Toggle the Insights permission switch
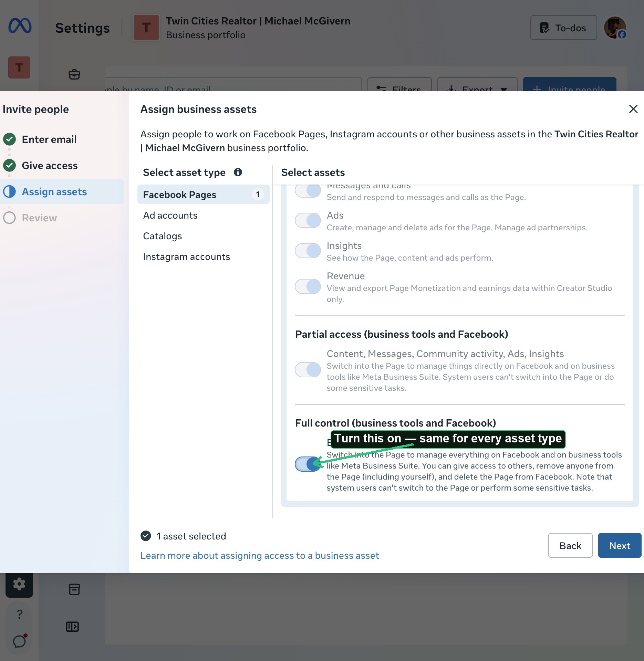Screen dimensions: 644x661 308,251
